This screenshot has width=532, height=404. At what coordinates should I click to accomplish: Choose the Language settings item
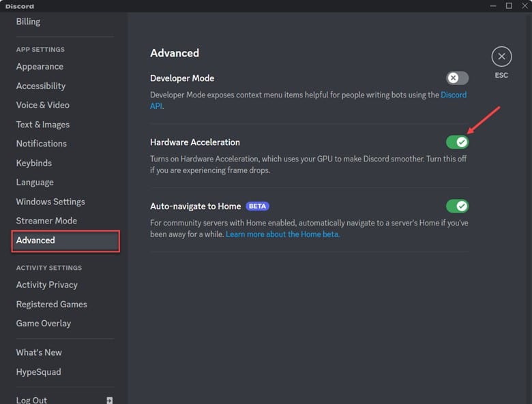click(35, 182)
